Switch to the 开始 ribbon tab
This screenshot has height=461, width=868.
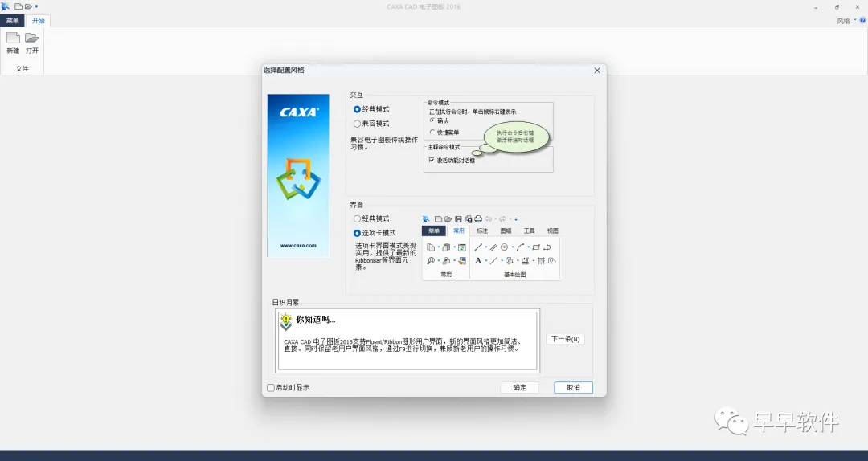point(39,21)
